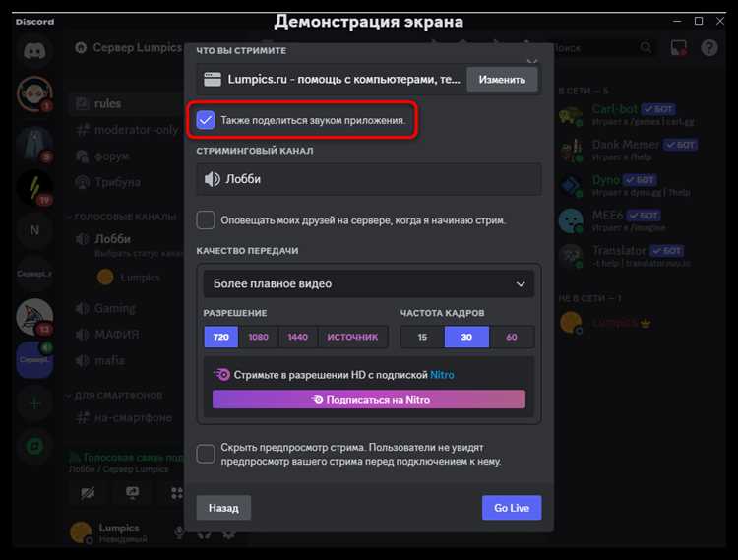Click speaker icon in 'Лобби' streaming channel field
Viewport: 738px width, 560px height.
tap(212, 179)
